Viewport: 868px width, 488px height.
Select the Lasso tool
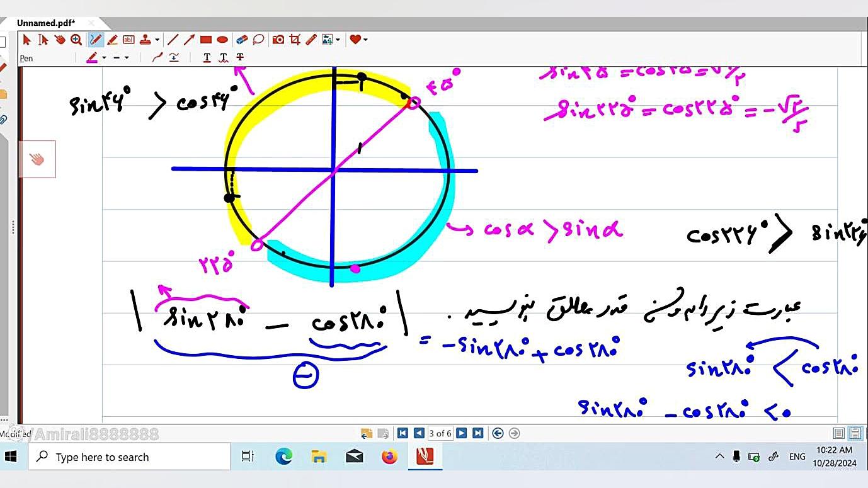click(x=258, y=40)
